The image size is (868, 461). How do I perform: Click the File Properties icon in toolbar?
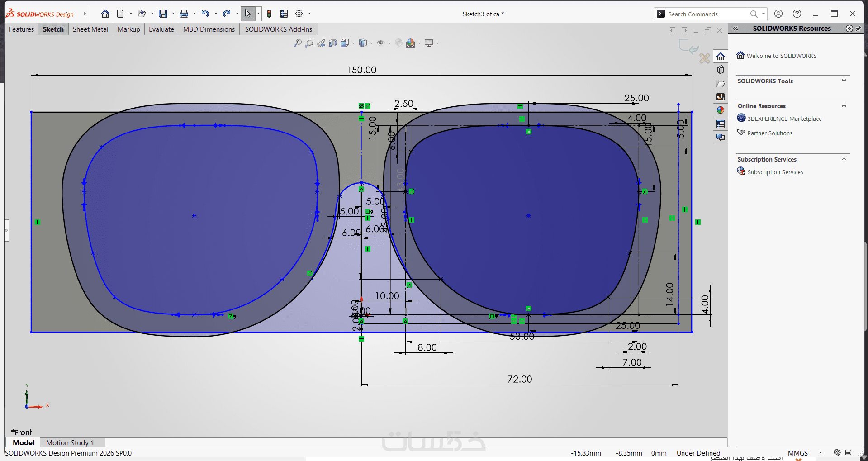(284, 14)
